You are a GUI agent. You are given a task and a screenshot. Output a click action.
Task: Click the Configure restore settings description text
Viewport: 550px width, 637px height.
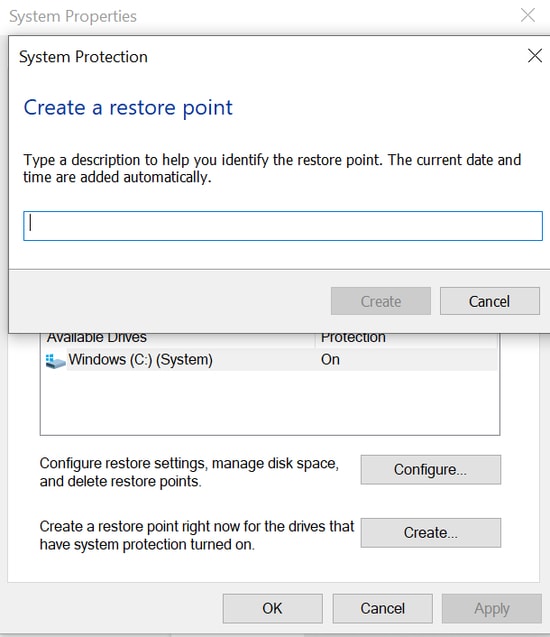coord(189,472)
